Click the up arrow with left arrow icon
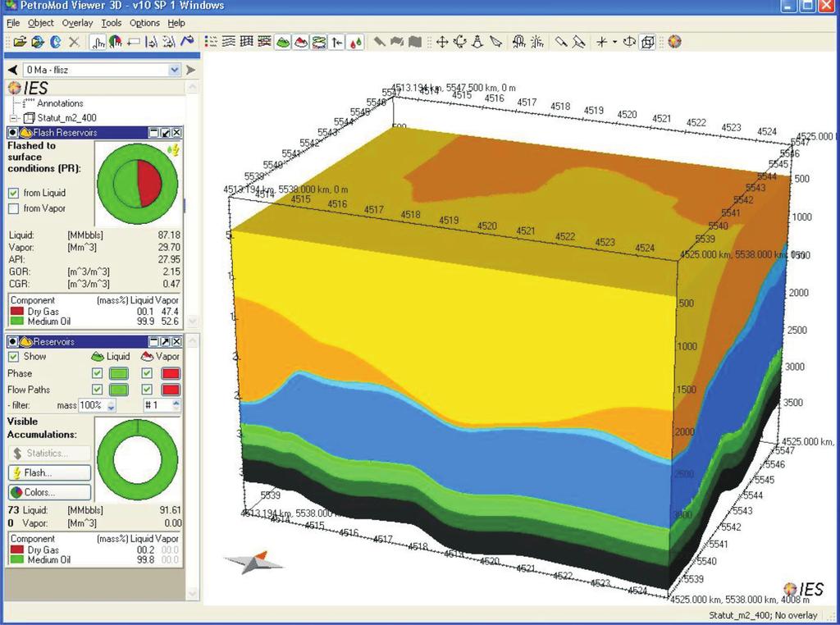This screenshot has height=625, width=840. 336,42
